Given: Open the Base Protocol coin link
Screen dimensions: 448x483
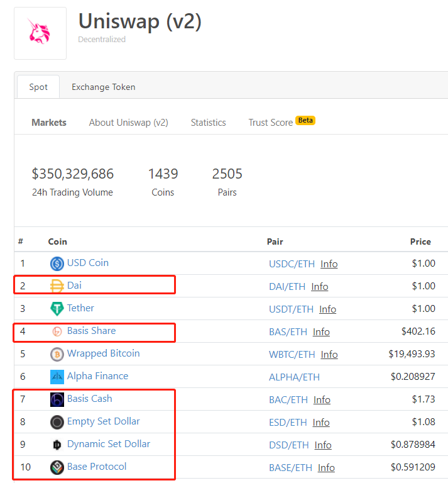Looking at the screenshot, I should point(97,467).
